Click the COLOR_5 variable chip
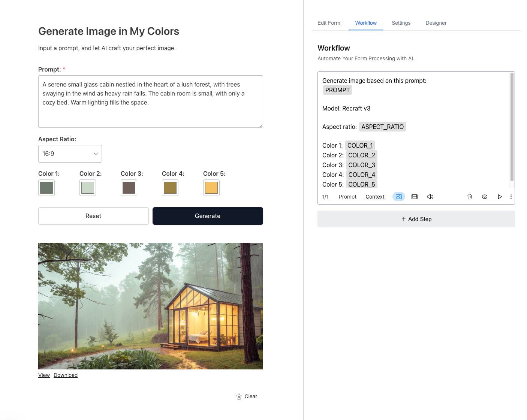 pyautogui.click(x=361, y=184)
